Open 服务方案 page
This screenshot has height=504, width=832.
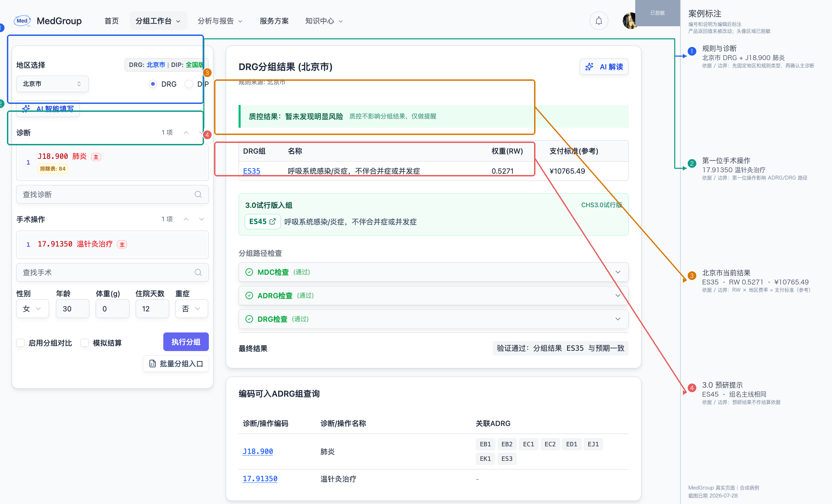coord(274,21)
